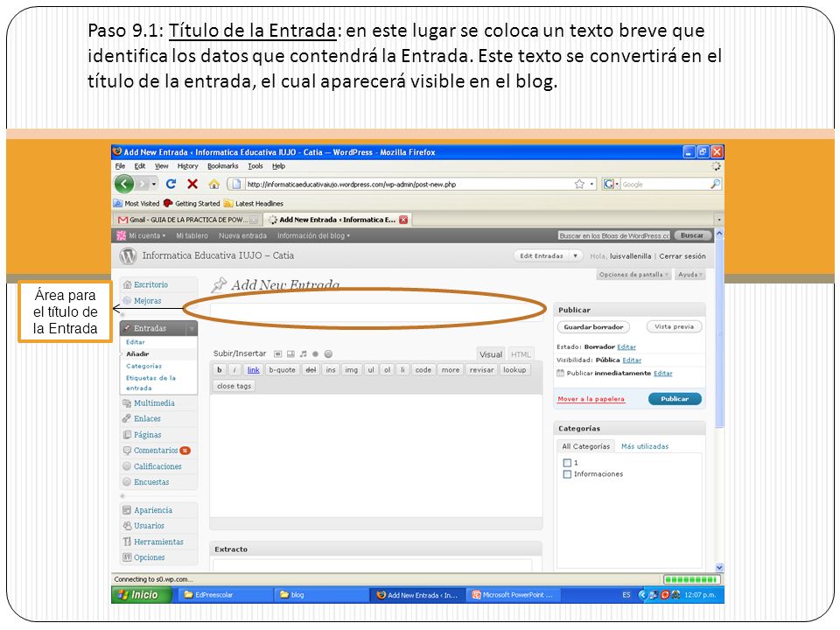Click the Opciones icon in sidebar

(x=127, y=557)
